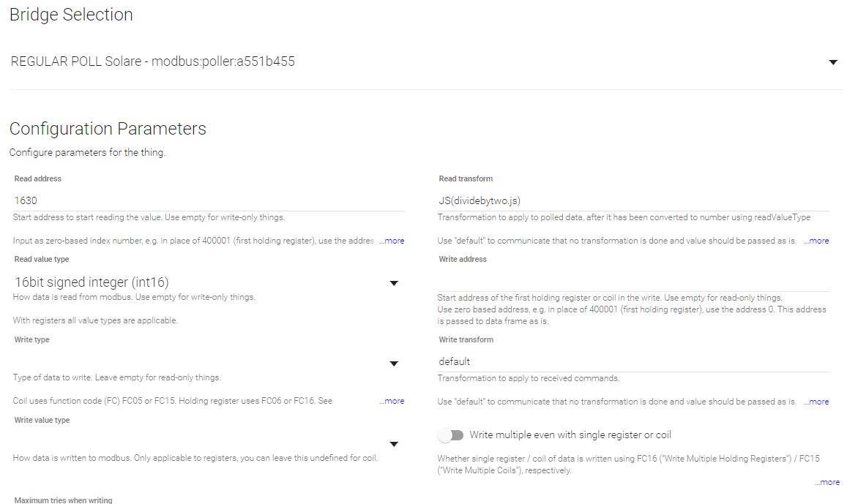The width and height of the screenshot is (858, 504).
Task: Expand more info under Write multiple description
Action: coord(827,482)
